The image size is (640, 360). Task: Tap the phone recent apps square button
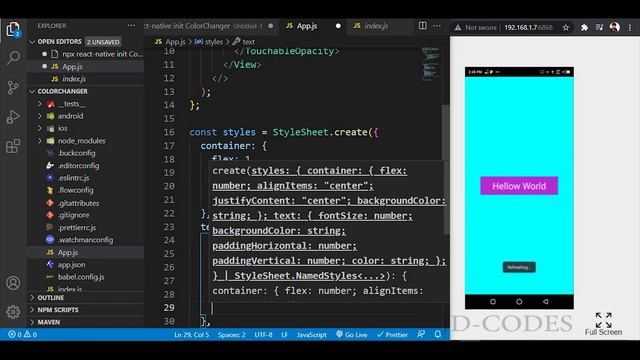(493, 302)
